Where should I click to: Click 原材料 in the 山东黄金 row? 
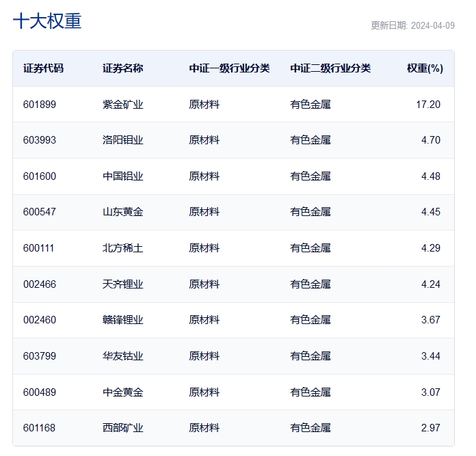coord(204,212)
